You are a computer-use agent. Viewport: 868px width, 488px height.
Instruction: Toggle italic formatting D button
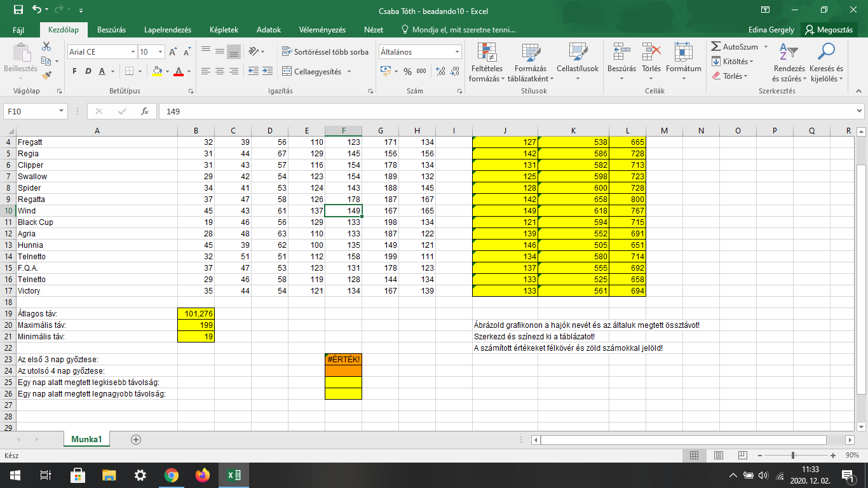(x=88, y=71)
